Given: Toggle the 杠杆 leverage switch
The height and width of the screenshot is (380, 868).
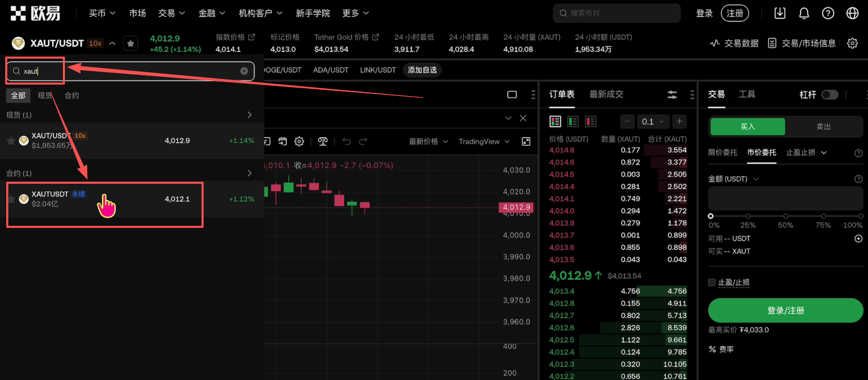Looking at the screenshot, I should (x=830, y=94).
